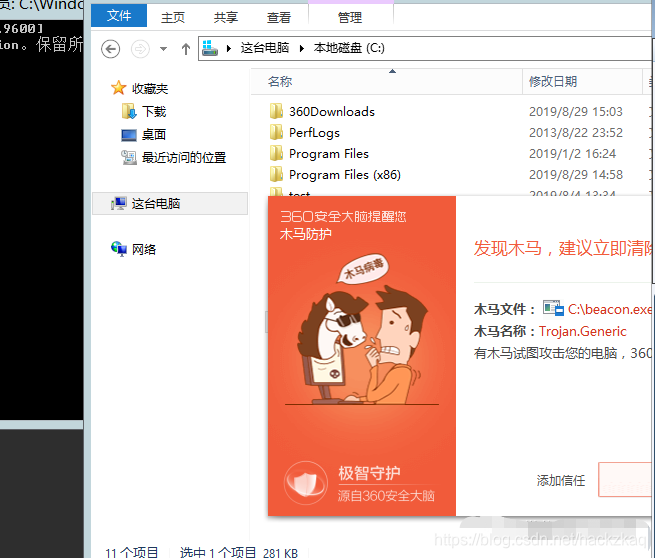This screenshot has width=655, height=558.
Task: Switch to the 共享 ribbon tab
Action: coord(226,18)
